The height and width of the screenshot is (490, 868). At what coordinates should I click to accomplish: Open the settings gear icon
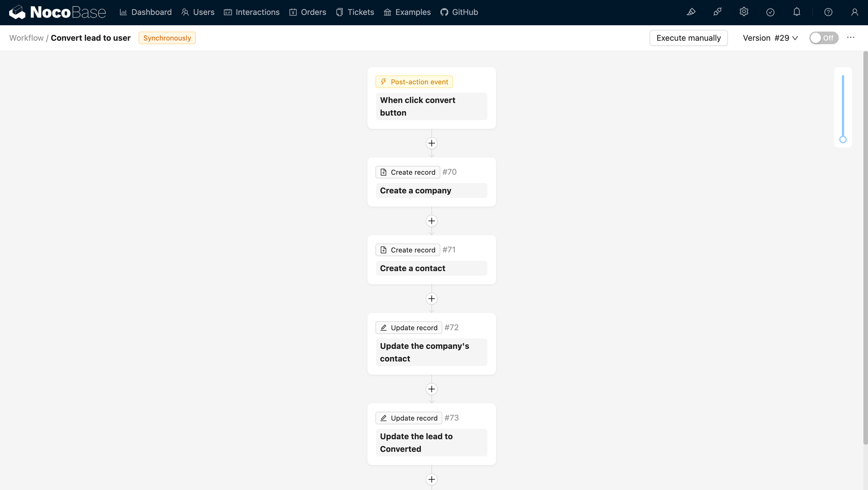coord(744,12)
